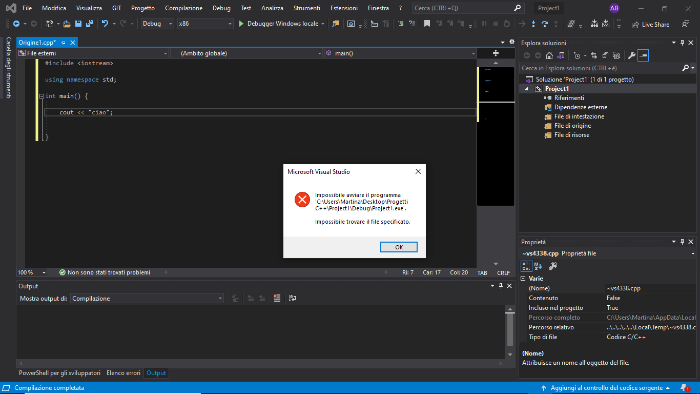Viewport: 700px width, 394px height.
Task: Click the clear all output icon
Action: [277, 299]
